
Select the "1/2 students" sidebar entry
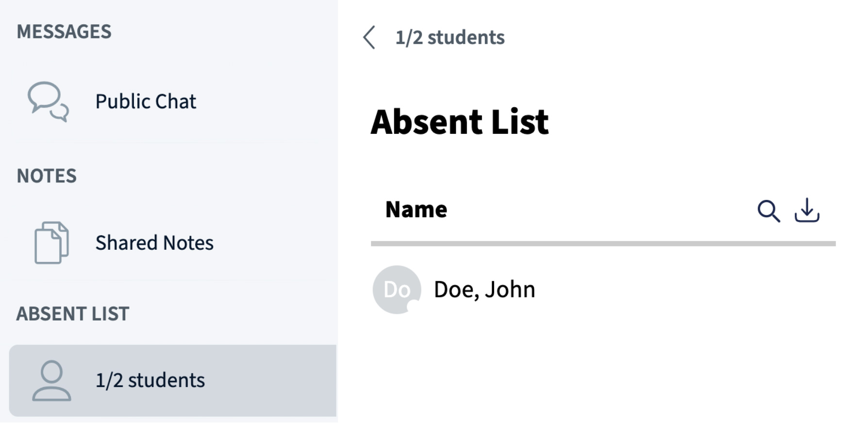150,380
